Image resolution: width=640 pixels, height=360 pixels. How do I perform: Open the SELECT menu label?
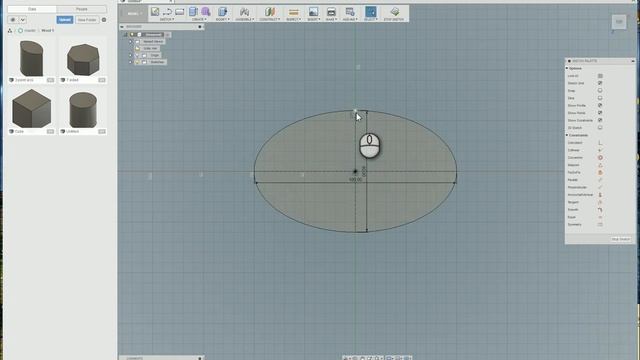371,20
